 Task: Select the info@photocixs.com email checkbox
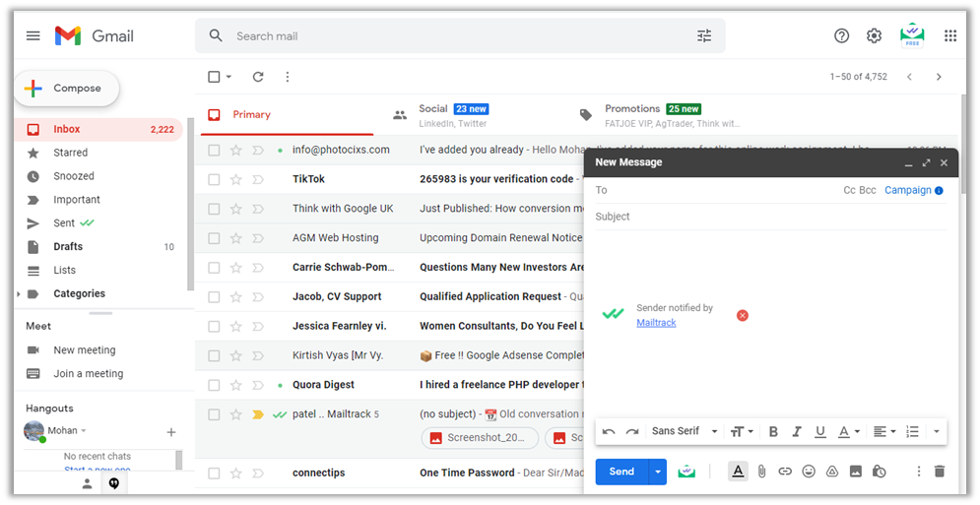click(x=214, y=150)
